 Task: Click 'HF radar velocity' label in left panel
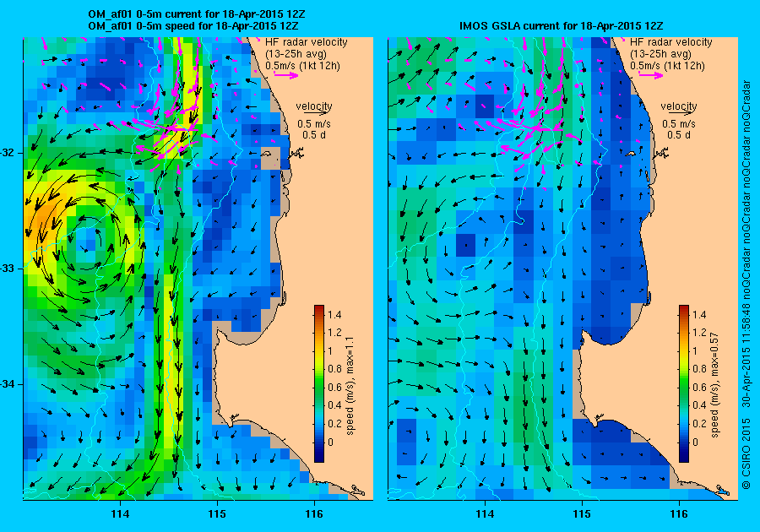(x=307, y=42)
